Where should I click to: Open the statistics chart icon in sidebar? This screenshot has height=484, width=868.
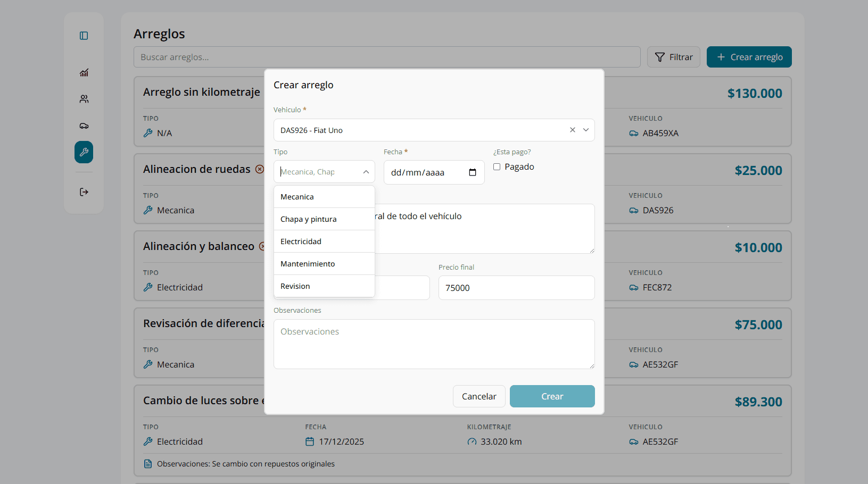click(84, 73)
